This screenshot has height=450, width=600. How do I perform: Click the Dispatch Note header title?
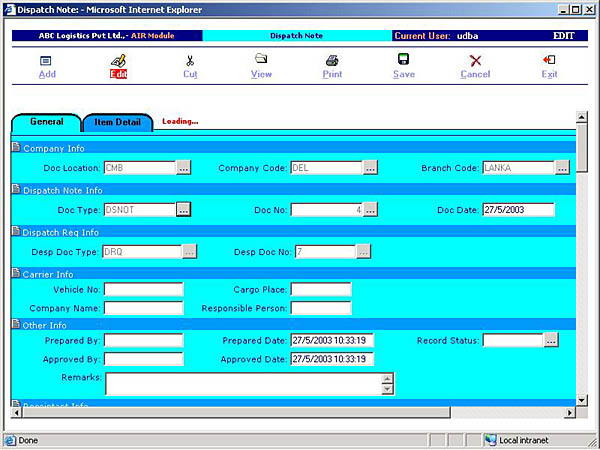(297, 36)
